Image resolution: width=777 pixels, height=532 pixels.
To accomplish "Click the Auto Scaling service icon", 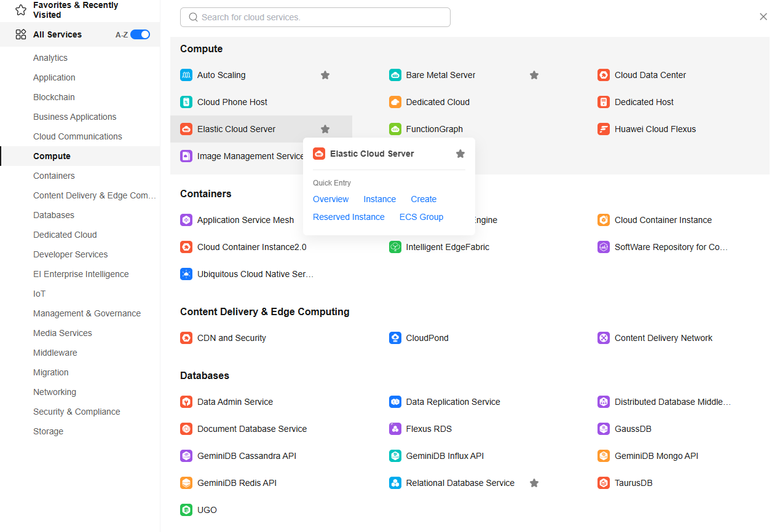I will tap(186, 75).
